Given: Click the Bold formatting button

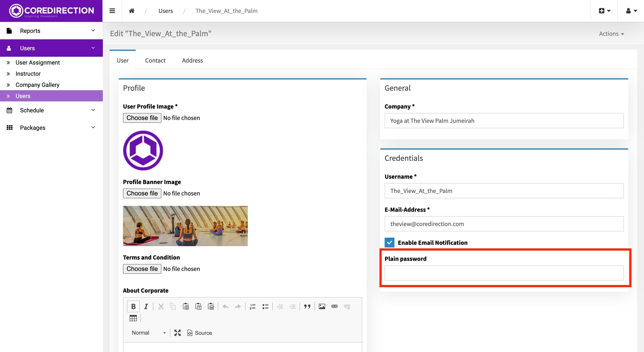Looking at the screenshot, I should [133, 306].
